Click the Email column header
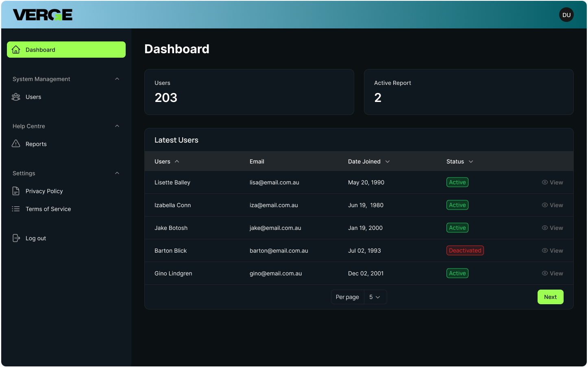588x368 pixels. [x=257, y=161]
